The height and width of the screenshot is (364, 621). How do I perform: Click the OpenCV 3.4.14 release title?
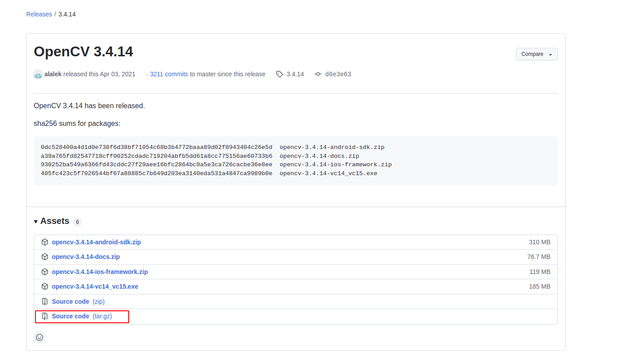coord(83,51)
